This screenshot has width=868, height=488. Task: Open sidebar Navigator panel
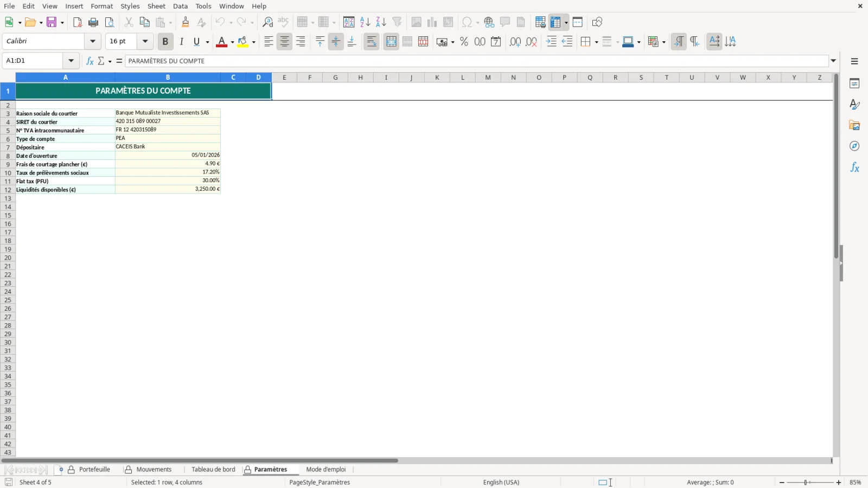pos(854,146)
